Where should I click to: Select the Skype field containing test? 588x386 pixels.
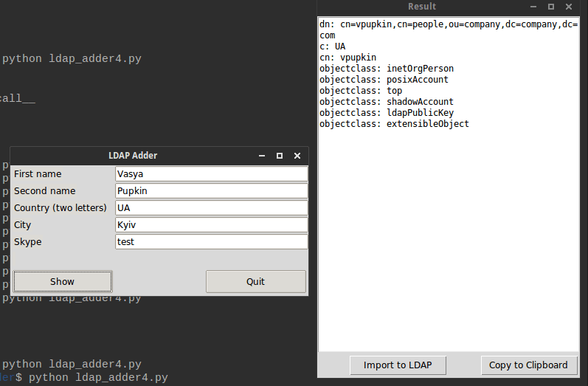click(212, 241)
